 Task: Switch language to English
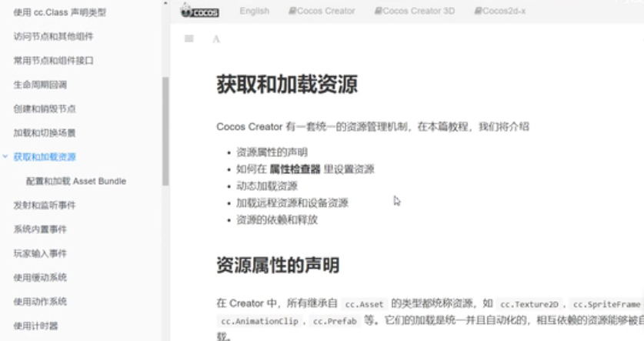click(x=254, y=11)
